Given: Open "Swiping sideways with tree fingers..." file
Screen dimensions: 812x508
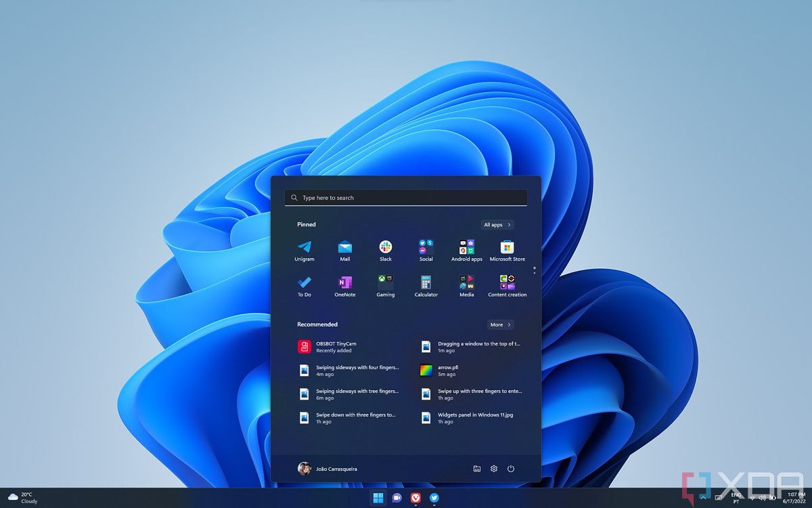Looking at the screenshot, I should point(350,394).
